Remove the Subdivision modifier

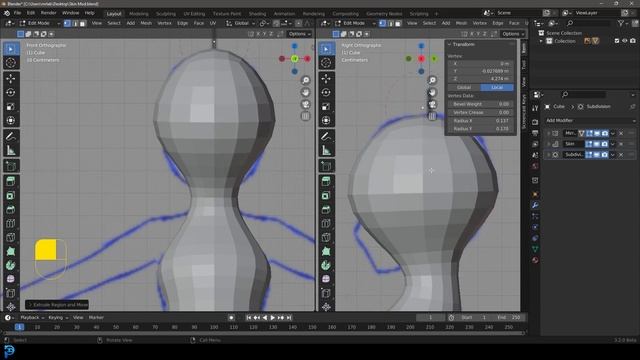(x=621, y=155)
